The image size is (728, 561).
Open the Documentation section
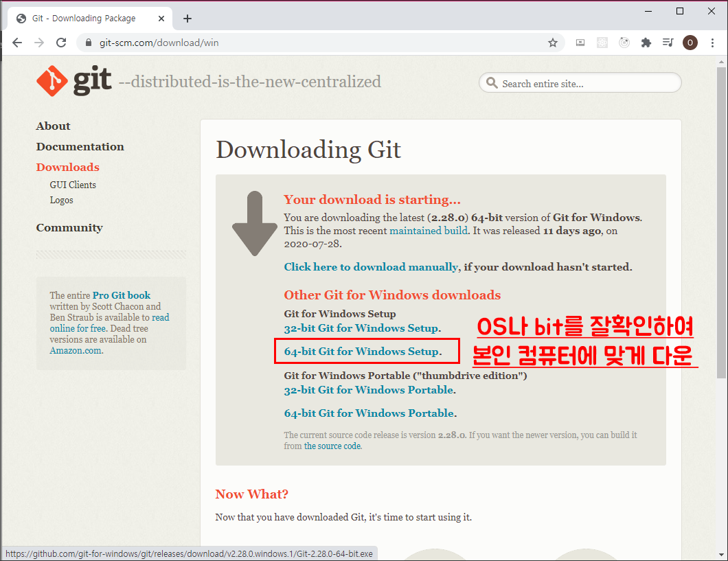(80, 147)
